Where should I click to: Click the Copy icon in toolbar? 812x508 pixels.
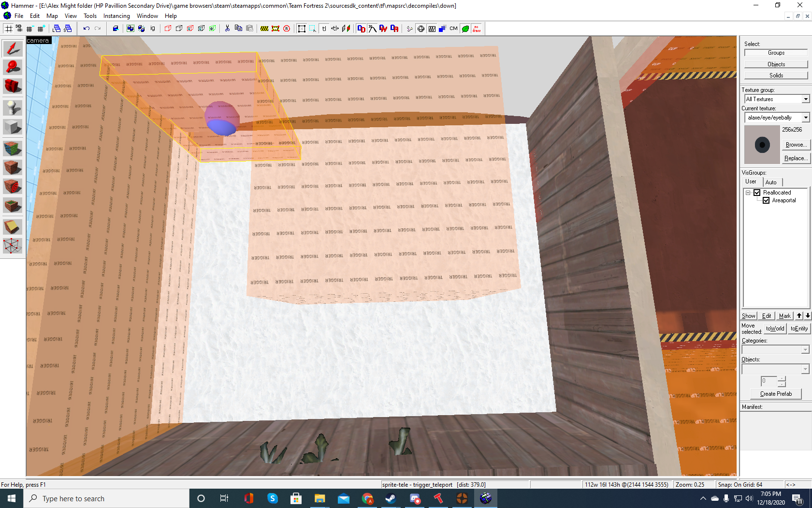[238, 29]
